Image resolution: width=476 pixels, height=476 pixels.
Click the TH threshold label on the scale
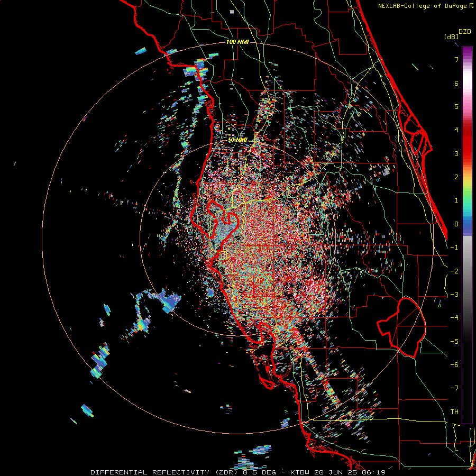pos(454,412)
